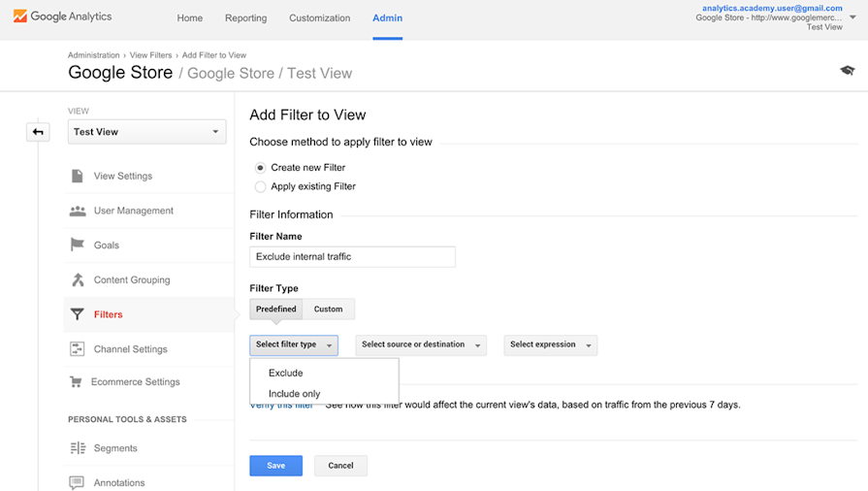868x491 pixels.
Task: Choose Exclude from the filter type menu
Action: pyautogui.click(x=286, y=373)
